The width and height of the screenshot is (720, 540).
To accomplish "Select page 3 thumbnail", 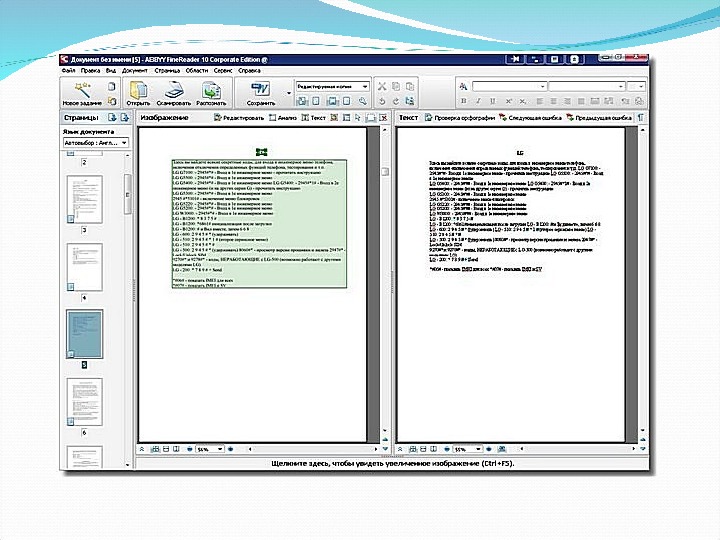I will pyautogui.click(x=84, y=200).
